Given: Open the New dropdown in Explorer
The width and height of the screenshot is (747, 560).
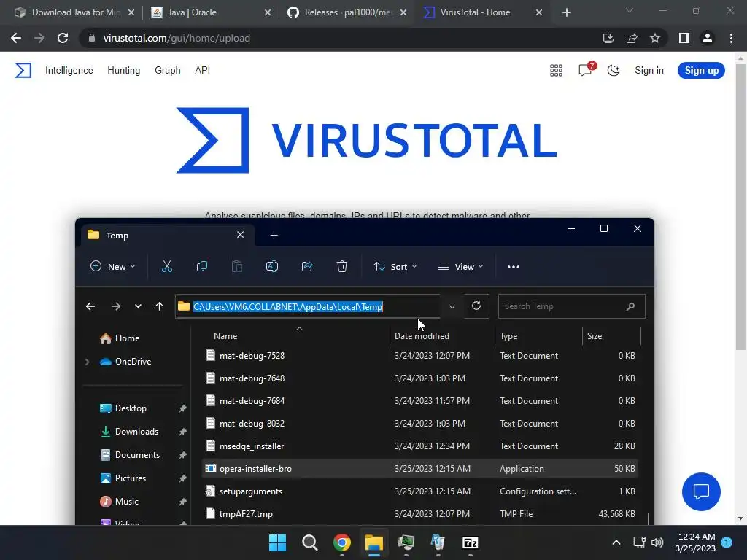Looking at the screenshot, I should pyautogui.click(x=113, y=267).
